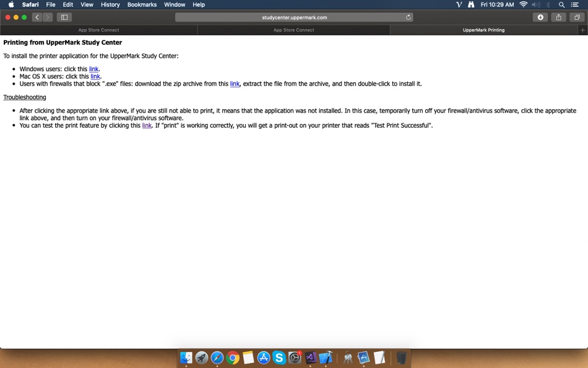Open Keychain Access from the Dock
Image resolution: width=588 pixels, height=368 pixels.
click(x=348, y=357)
